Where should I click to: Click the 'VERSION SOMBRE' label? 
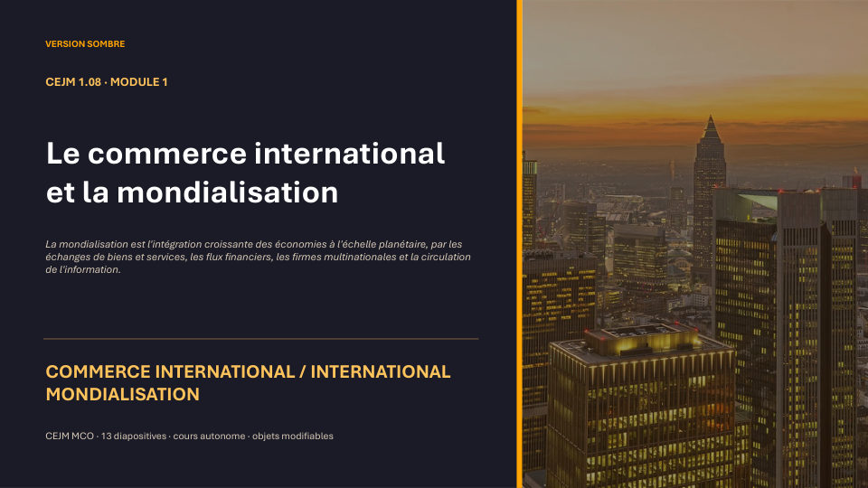click(85, 43)
